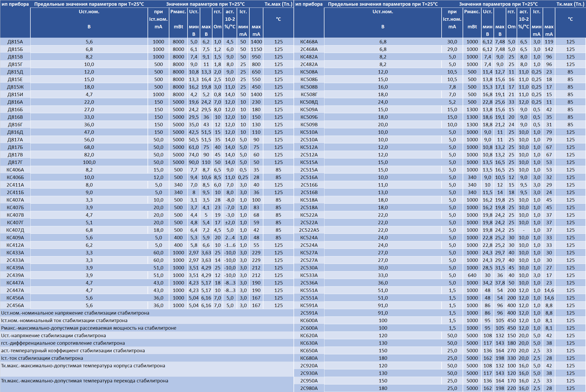The image size is (586, 392).
Task: Click the right table's °C header cell
Action: point(570,19)
